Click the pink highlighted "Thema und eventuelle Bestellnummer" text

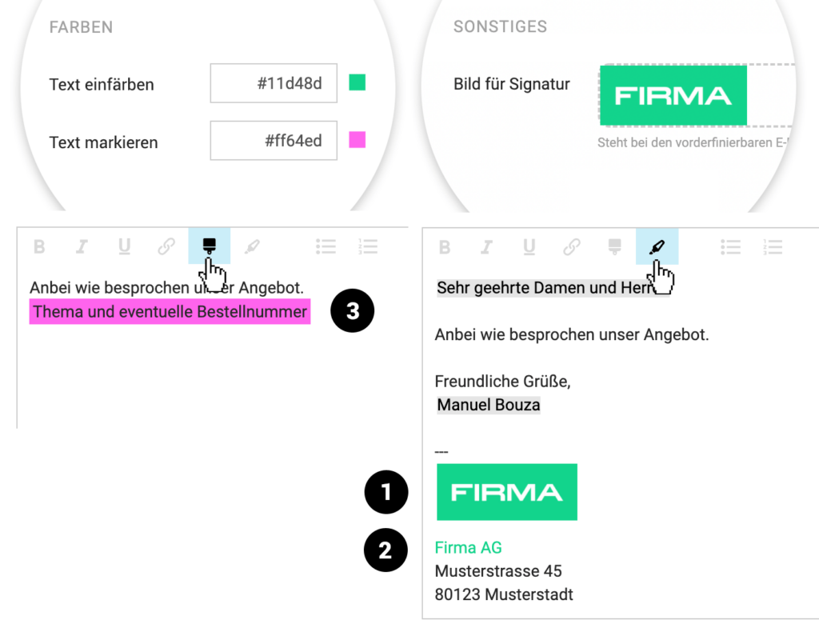click(170, 312)
